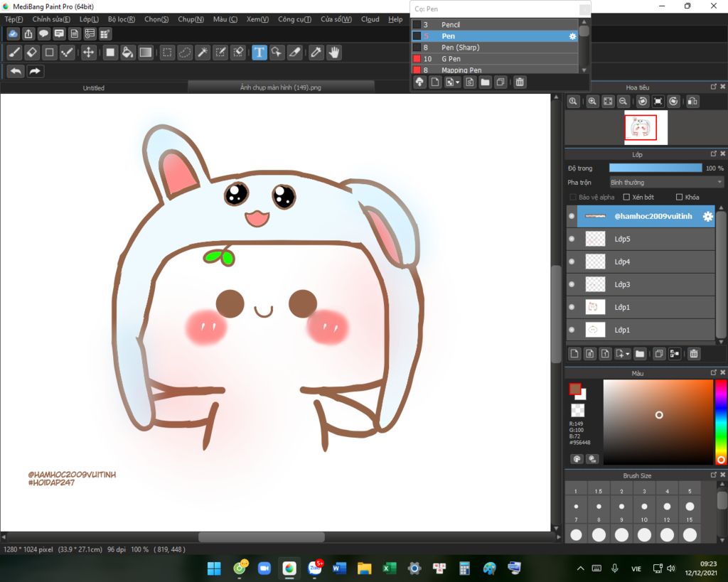
Task: Delete layer with trash icon in layer panel
Action: 694,354
